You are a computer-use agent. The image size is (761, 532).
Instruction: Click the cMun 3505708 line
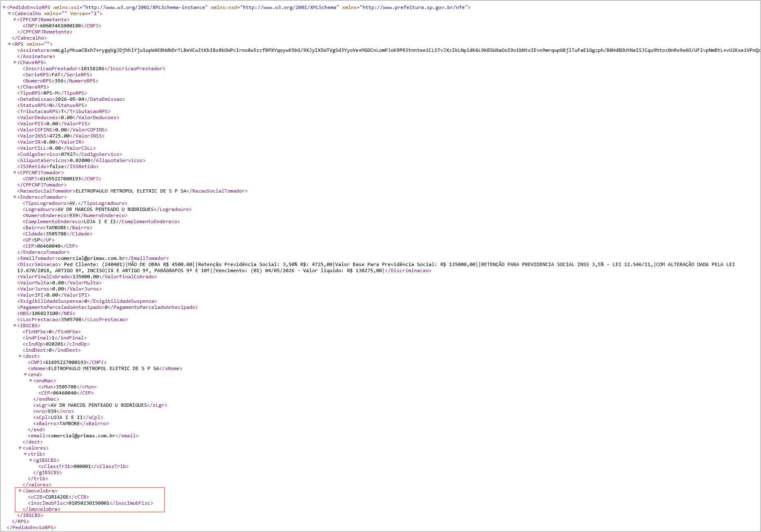tap(68, 387)
